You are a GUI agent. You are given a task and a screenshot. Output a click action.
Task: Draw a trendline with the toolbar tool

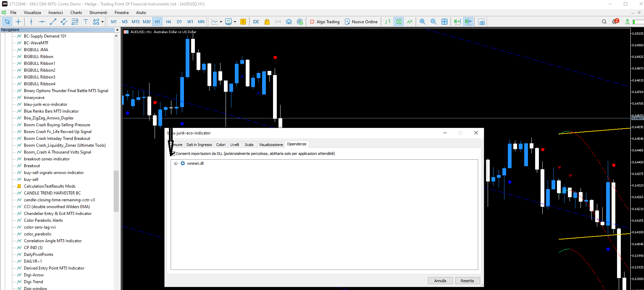pos(53,22)
